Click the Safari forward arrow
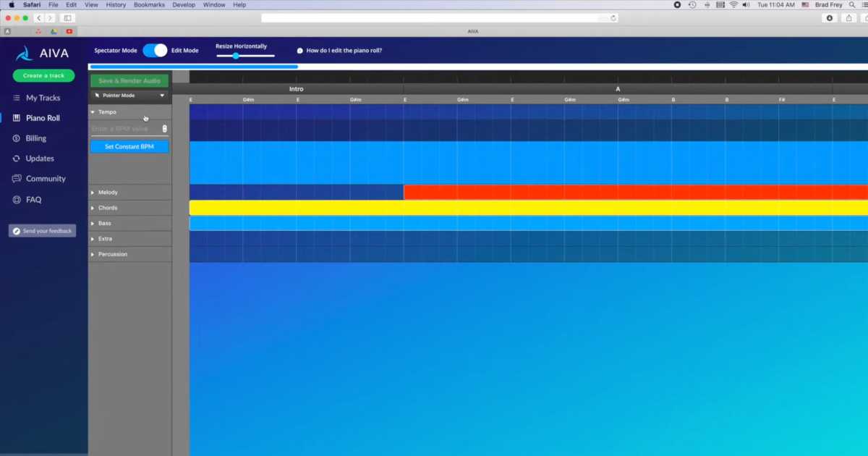 [50, 17]
